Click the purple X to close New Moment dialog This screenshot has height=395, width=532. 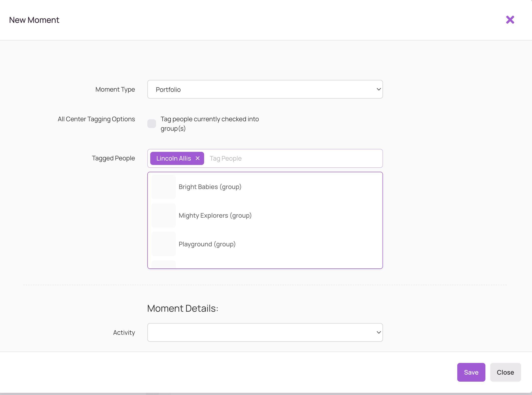click(x=510, y=20)
